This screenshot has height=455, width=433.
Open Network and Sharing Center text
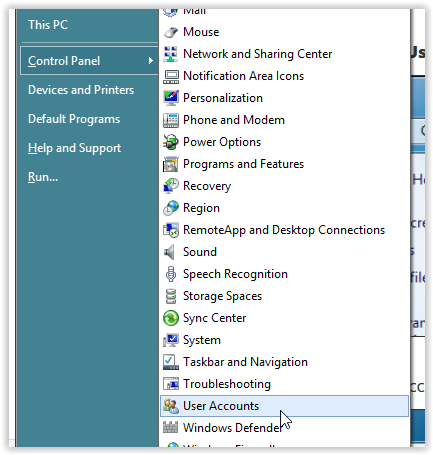click(x=258, y=54)
